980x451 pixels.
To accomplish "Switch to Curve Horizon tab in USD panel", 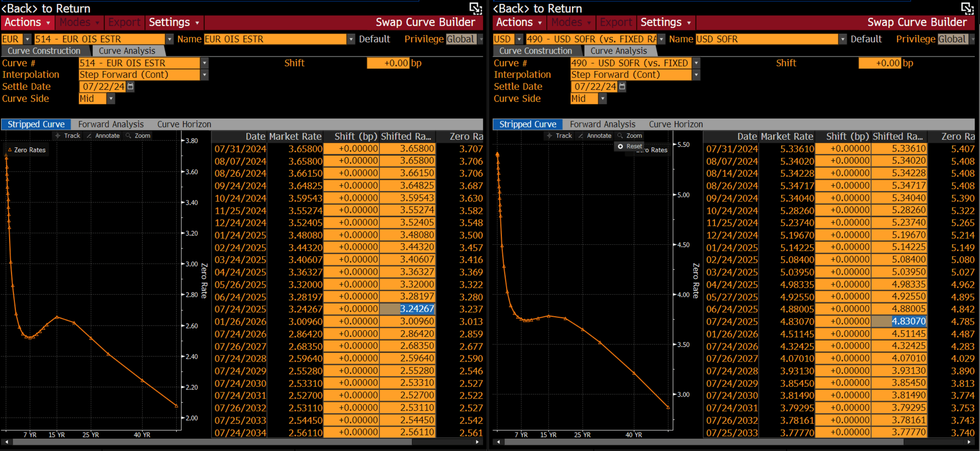I will pyautogui.click(x=676, y=124).
